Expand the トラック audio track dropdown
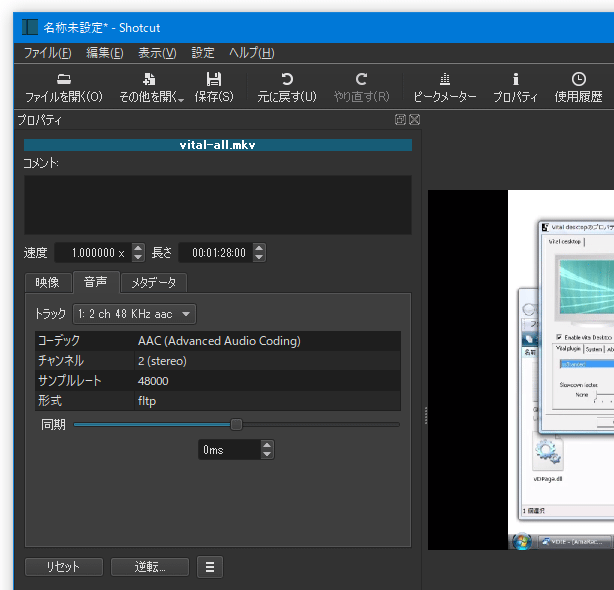The width and height of the screenshot is (614, 590). 134,314
